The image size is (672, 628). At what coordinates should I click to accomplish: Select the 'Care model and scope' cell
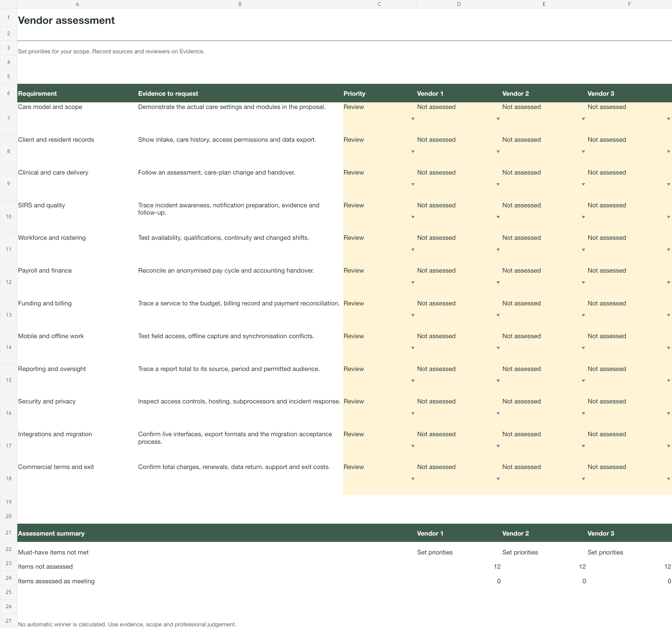click(x=77, y=119)
